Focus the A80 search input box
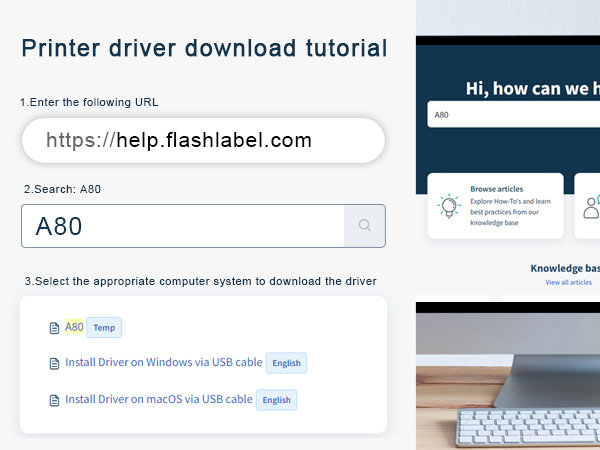600x450 pixels. 182,226
